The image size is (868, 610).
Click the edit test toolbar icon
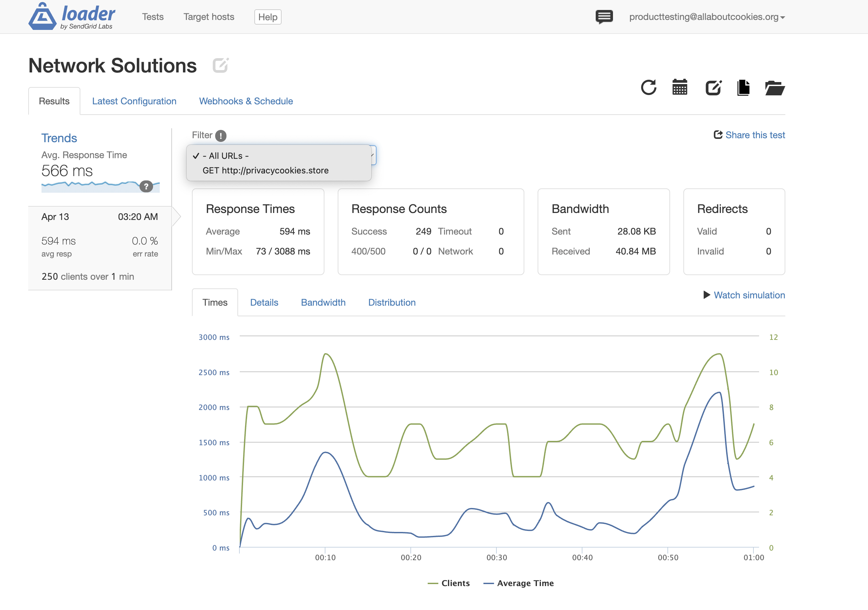(714, 87)
